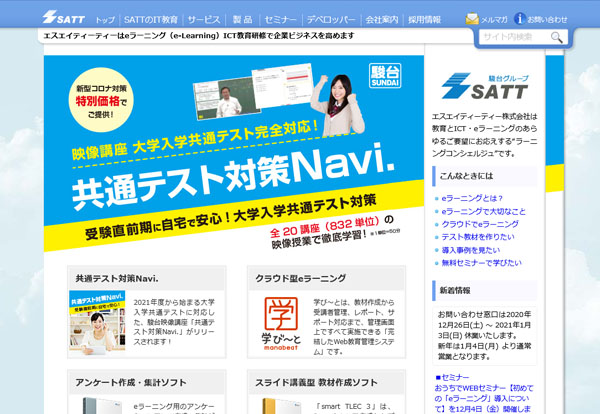Click the blue info inquiry icon
This screenshot has height=414, width=600.
pyautogui.click(x=519, y=18)
